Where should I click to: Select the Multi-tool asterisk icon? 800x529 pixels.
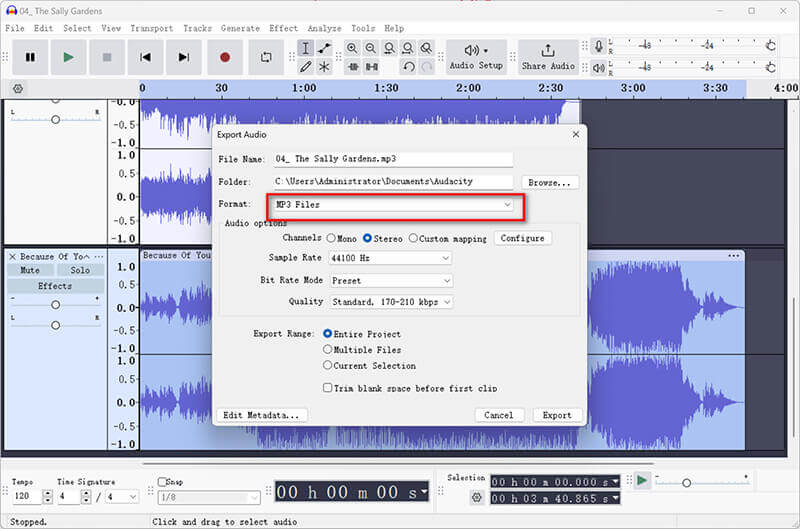coord(324,67)
